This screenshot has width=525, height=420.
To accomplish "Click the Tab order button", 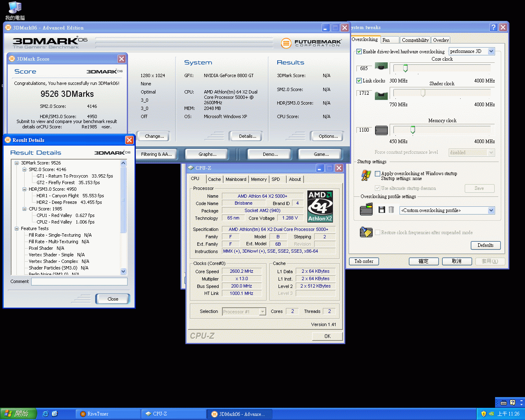I will 364,261.
